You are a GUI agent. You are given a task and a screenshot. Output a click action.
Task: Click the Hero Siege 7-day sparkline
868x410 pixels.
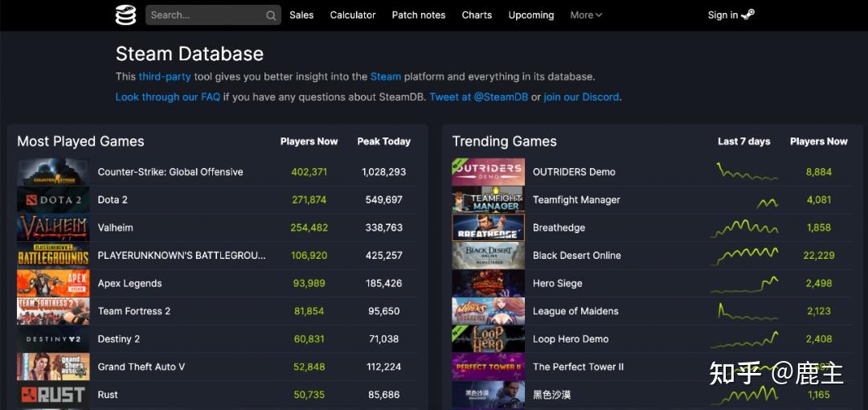744,285
